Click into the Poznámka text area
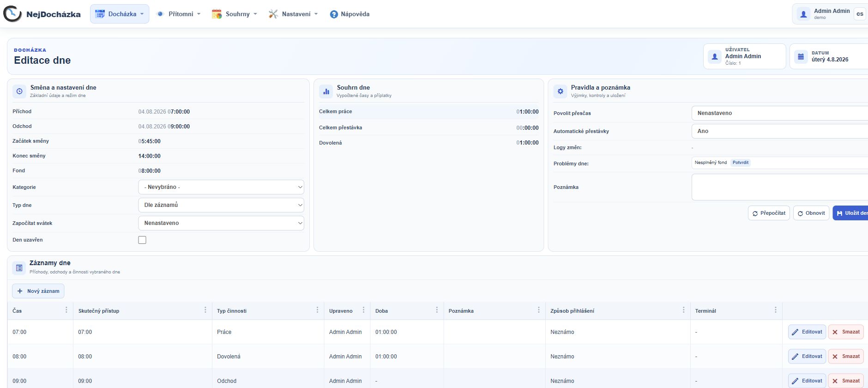The image size is (868, 388). (x=780, y=187)
